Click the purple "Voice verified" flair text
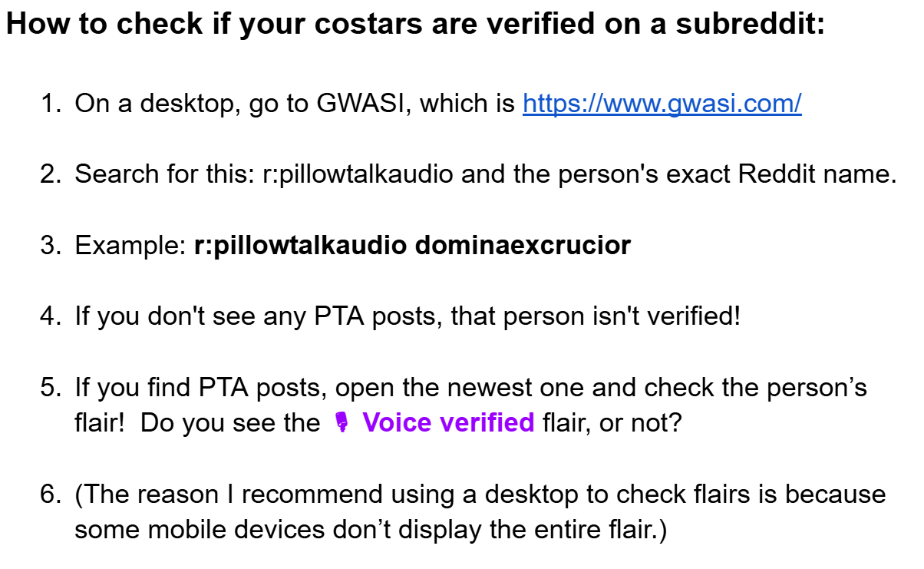The image size is (924, 569). pos(448,422)
